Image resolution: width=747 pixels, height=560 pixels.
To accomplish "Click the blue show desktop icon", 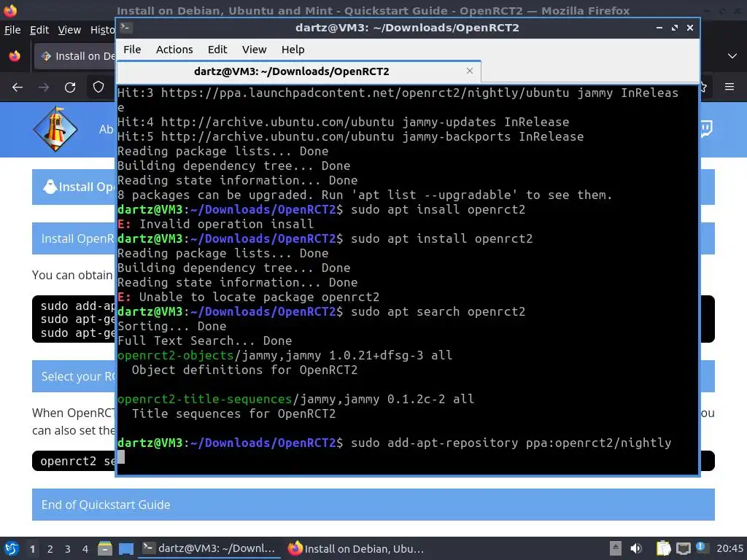I will point(126,548).
